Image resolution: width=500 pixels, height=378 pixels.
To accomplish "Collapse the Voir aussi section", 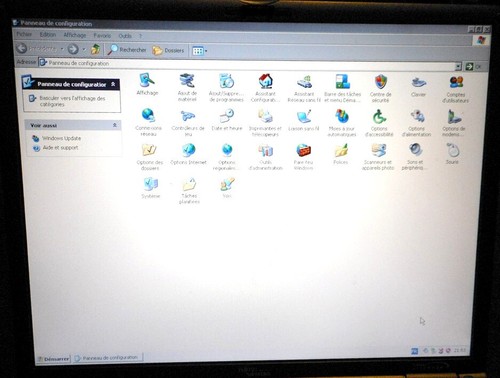I will point(114,125).
